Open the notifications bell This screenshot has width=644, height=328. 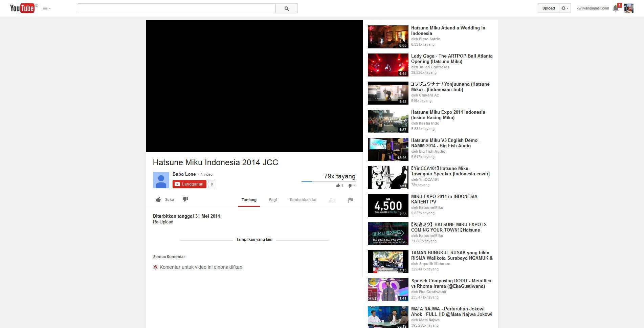[616, 8]
